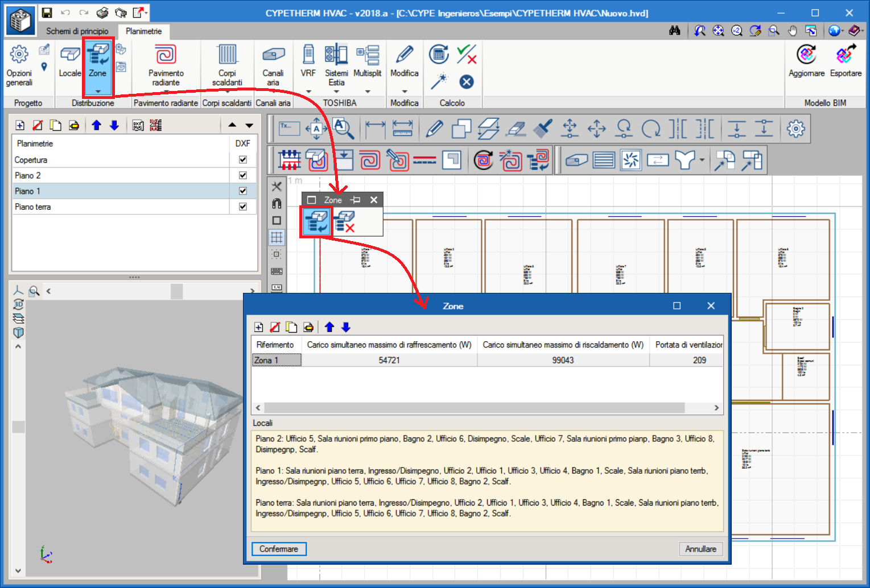Expand Pavimento radiante dropdown arrow
The width and height of the screenshot is (870, 588).
click(x=166, y=91)
